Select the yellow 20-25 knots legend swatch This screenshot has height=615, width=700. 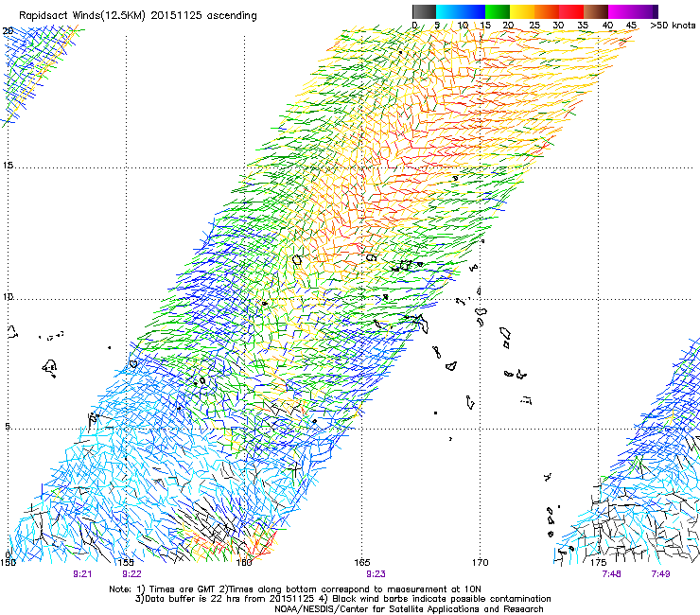coord(522,11)
